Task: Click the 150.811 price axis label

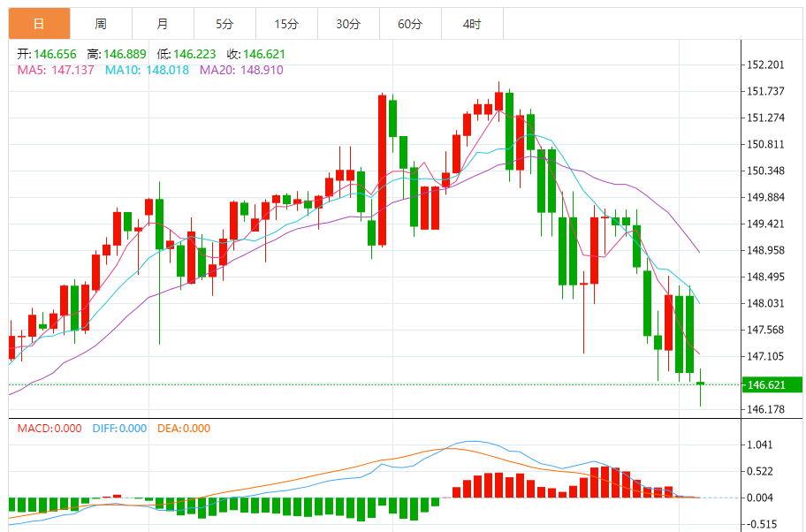Action: 766,144
